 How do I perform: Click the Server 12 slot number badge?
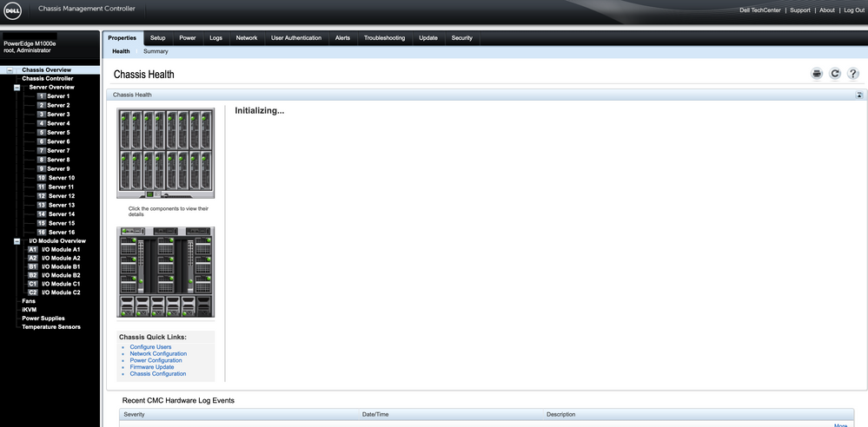[42, 196]
